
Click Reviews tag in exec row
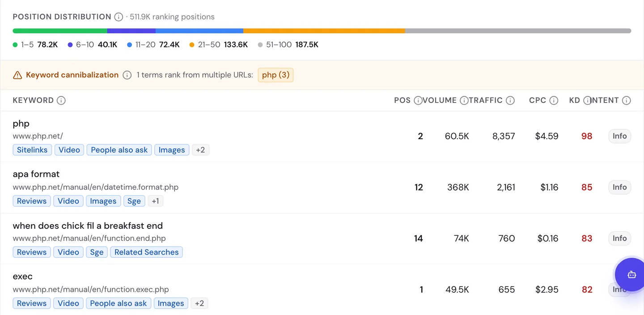click(x=32, y=303)
